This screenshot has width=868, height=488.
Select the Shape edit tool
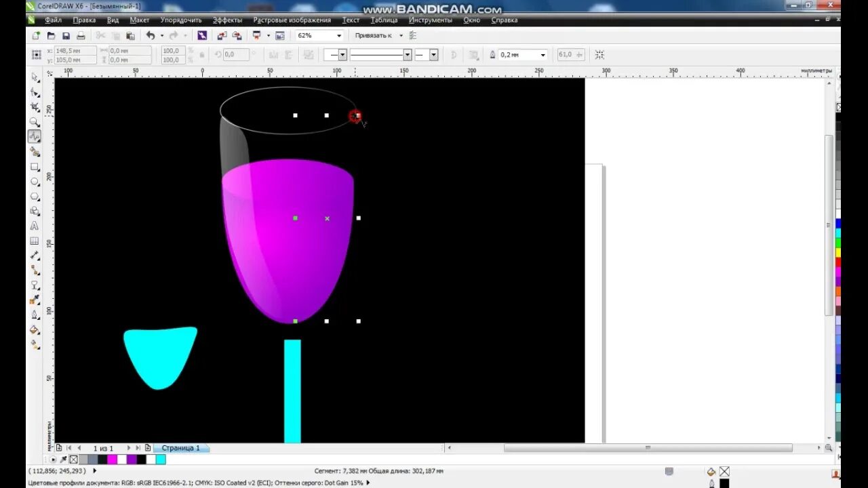pyautogui.click(x=35, y=92)
